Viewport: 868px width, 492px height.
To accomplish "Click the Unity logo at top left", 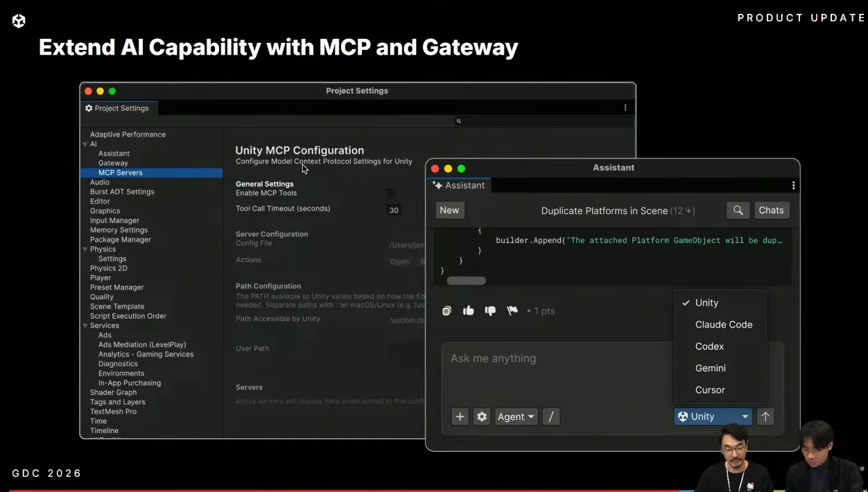I will (x=19, y=21).
